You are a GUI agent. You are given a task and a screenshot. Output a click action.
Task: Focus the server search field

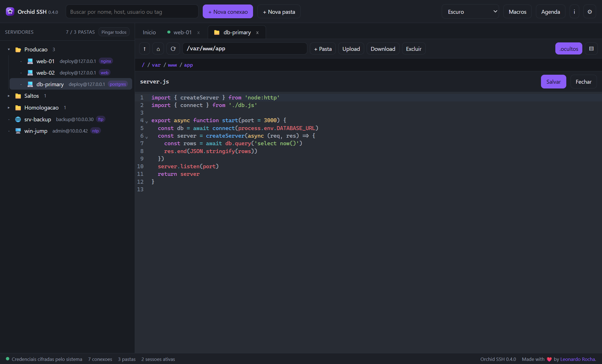click(x=132, y=12)
